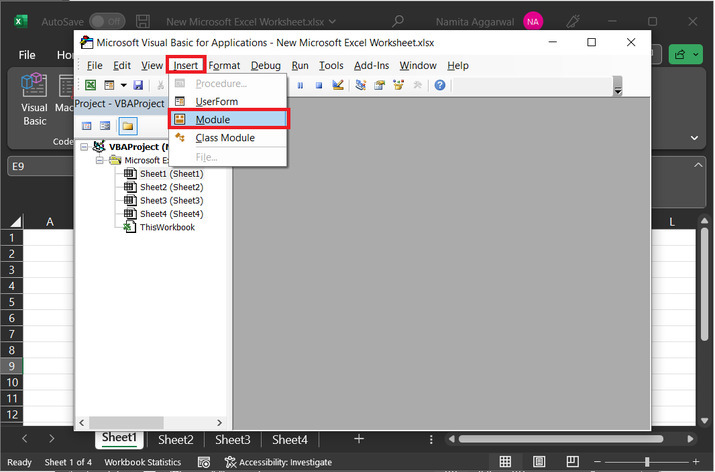Click the Design Mode toolbar icon
The width and height of the screenshot is (715, 472).
pos(337,86)
